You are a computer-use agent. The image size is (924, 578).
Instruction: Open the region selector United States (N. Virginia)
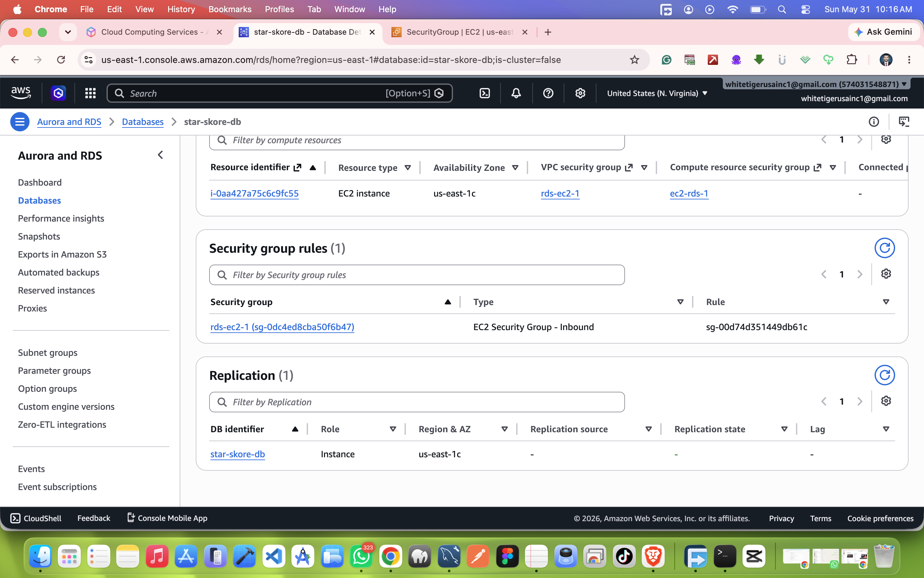pyautogui.click(x=657, y=93)
